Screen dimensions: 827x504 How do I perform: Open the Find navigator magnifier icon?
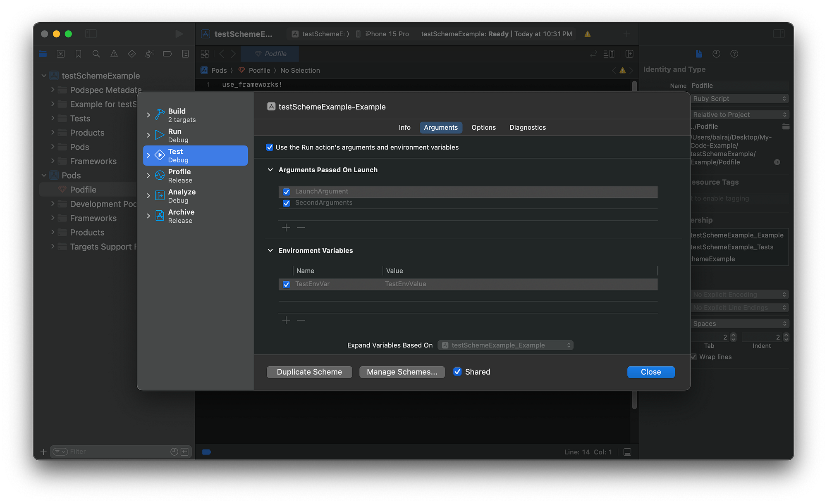pos(96,54)
